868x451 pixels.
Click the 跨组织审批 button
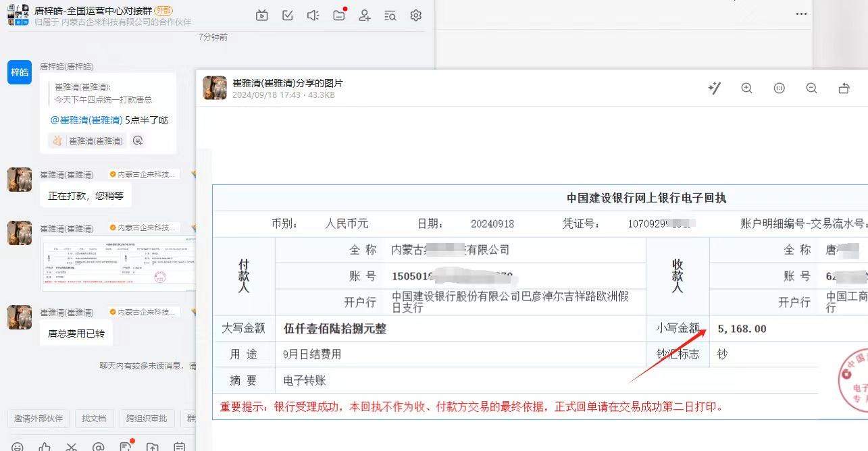click(147, 419)
